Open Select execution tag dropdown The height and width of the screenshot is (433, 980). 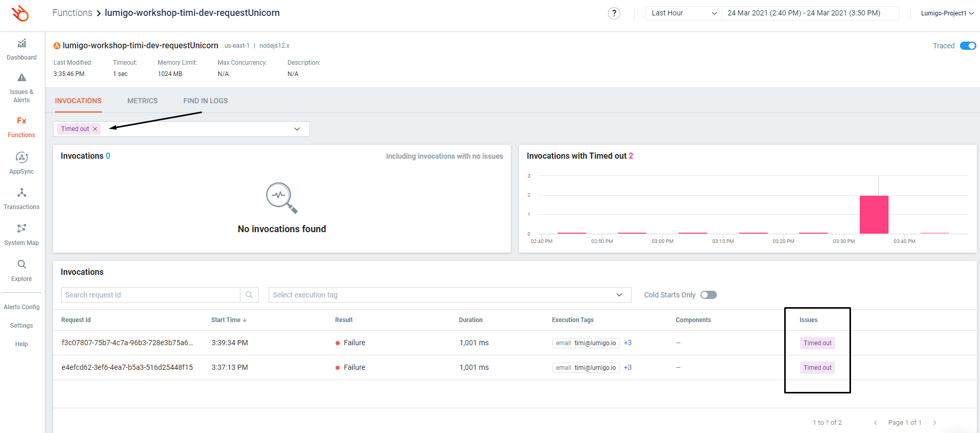coord(450,295)
